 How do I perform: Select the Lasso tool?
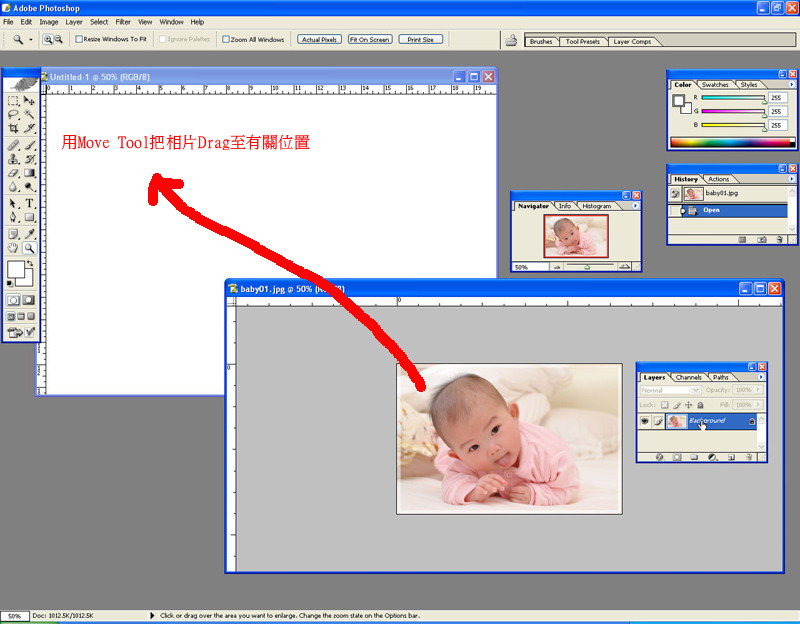(13, 115)
